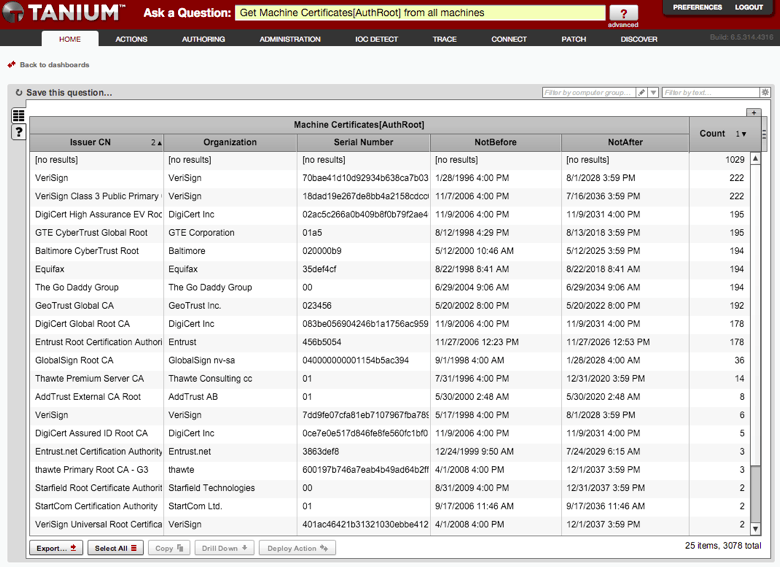Open the computer group filter dropdown arrow
This screenshot has width=780, height=567.
[x=654, y=93]
